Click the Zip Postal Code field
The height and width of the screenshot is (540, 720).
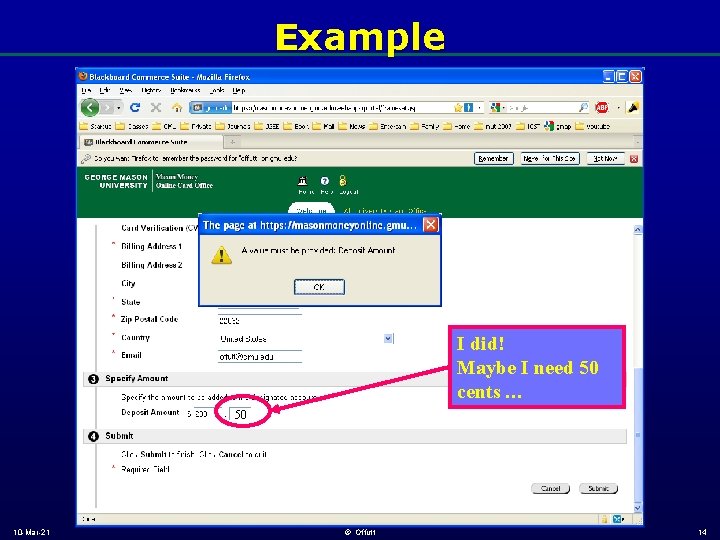(x=259, y=320)
